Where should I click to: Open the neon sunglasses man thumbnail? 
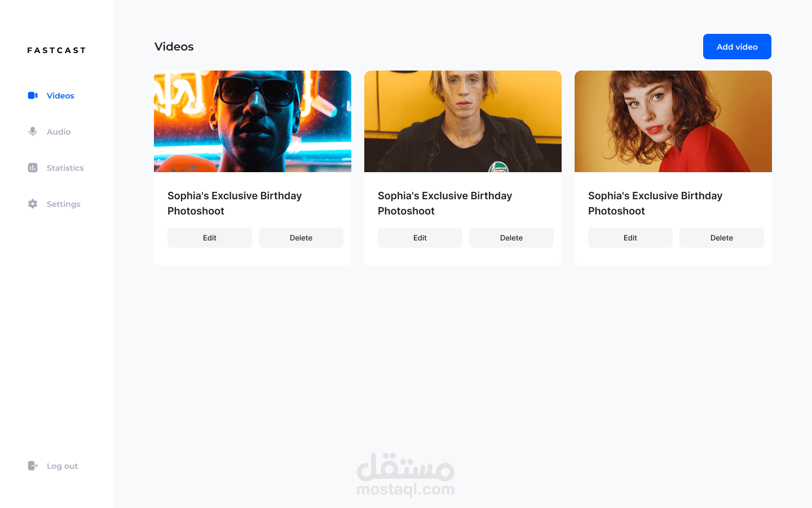pos(253,121)
